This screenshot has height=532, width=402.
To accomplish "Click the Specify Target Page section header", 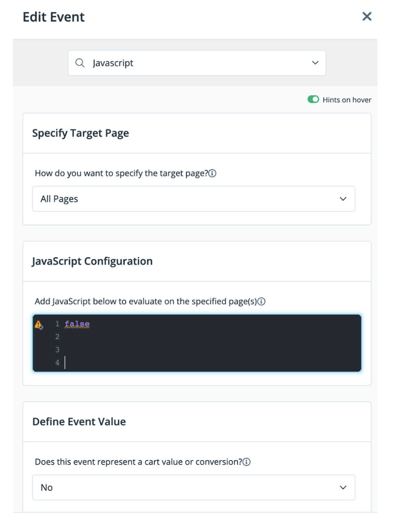I will (x=80, y=133).
